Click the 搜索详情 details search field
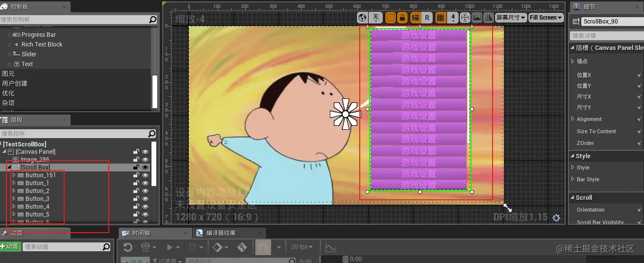This screenshot has width=644, height=263. 607,36
